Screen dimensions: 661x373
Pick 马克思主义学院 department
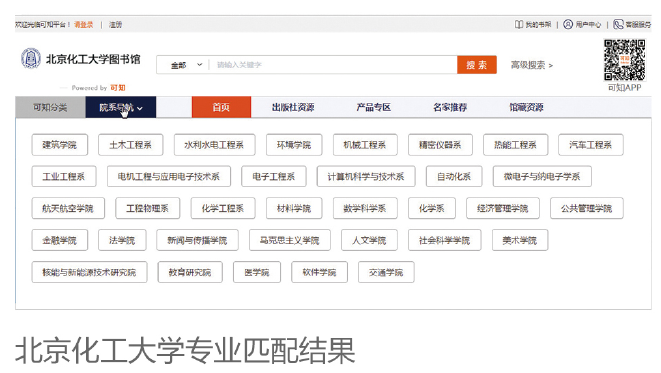point(290,240)
